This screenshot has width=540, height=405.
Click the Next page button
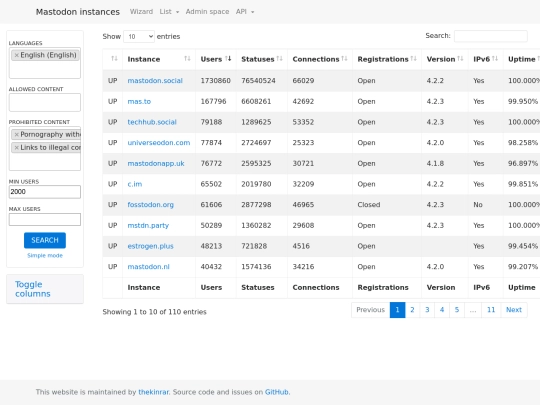(x=514, y=310)
